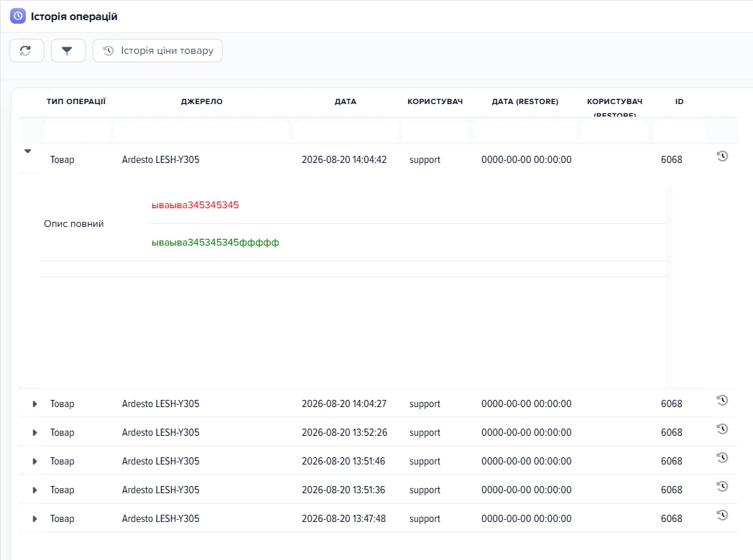Sort by ТИП ОПЕРАЦІЇ column header
The width and height of the screenshot is (753, 560).
pyautogui.click(x=76, y=102)
